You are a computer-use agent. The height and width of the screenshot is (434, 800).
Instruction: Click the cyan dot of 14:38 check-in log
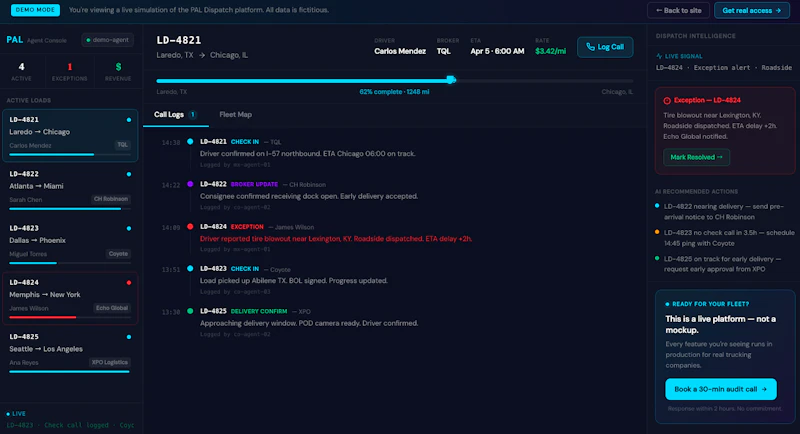point(190,142)
